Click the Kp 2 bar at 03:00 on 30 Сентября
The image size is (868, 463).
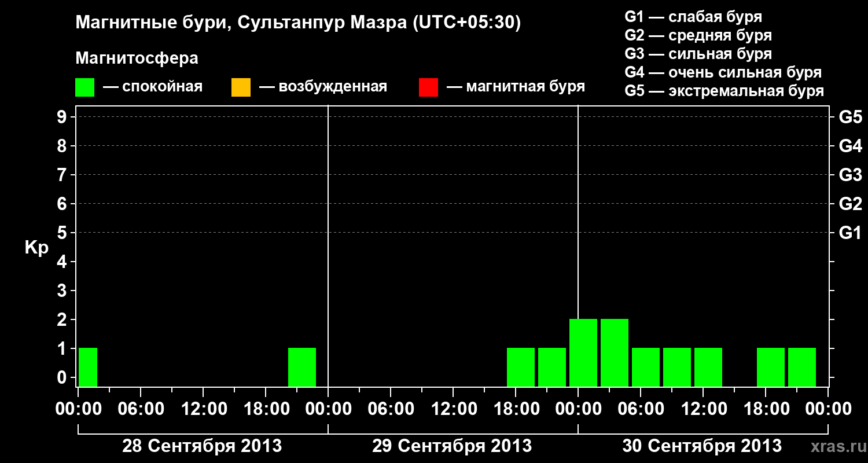click(615, 352)
